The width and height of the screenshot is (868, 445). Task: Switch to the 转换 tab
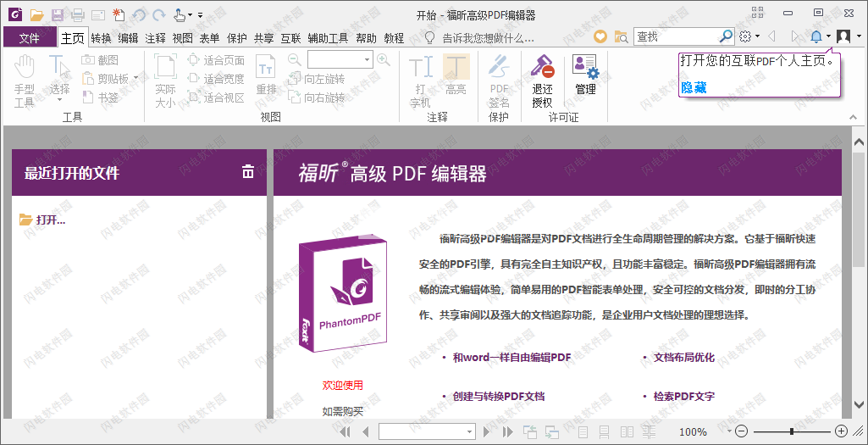(x=102, y=37)
